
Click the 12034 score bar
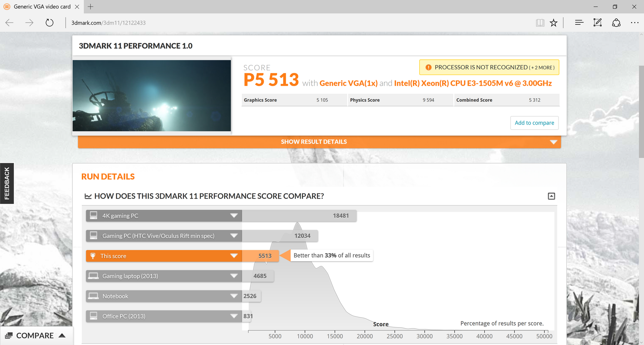(x=280, y=236)
